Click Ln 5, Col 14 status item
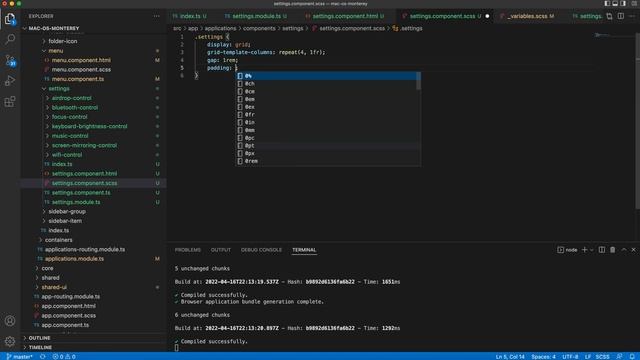 click(510, 357)
